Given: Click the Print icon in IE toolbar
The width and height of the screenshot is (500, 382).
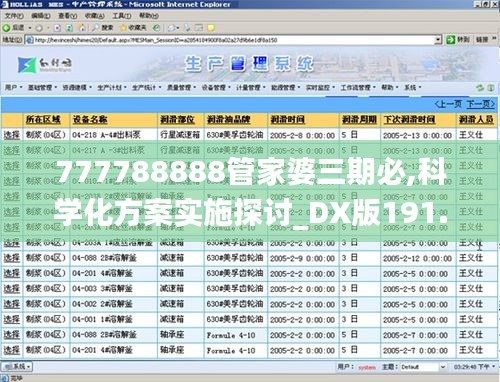Looking at the screenshot, I should tap(187, 28).
